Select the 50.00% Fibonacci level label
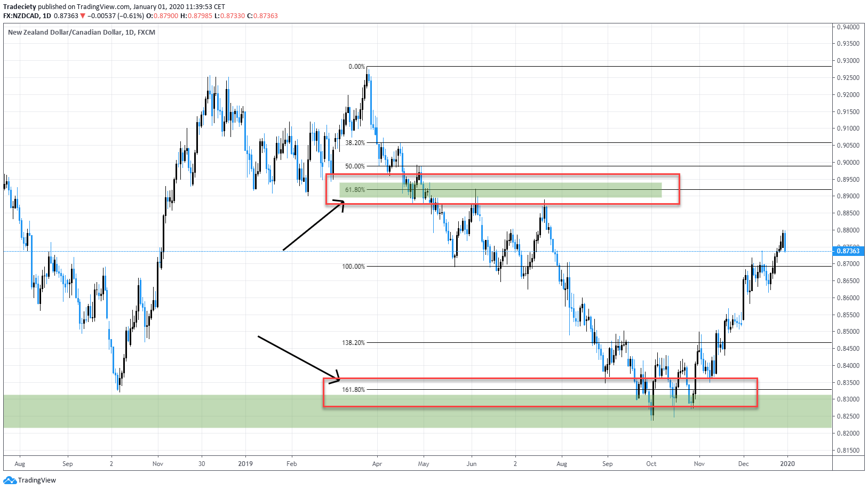Image resolution: width=868 pixels, height=490 pixels. coord(355,166)
